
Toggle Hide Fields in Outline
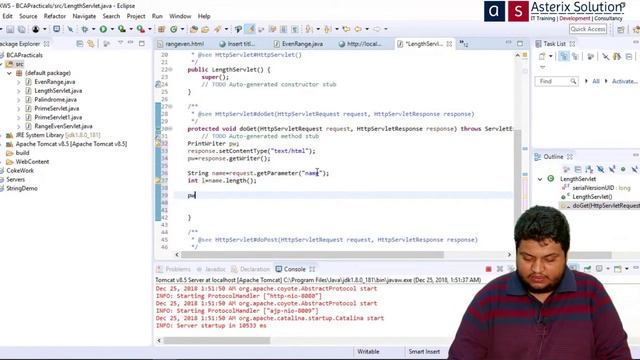[x=600, y=169]
